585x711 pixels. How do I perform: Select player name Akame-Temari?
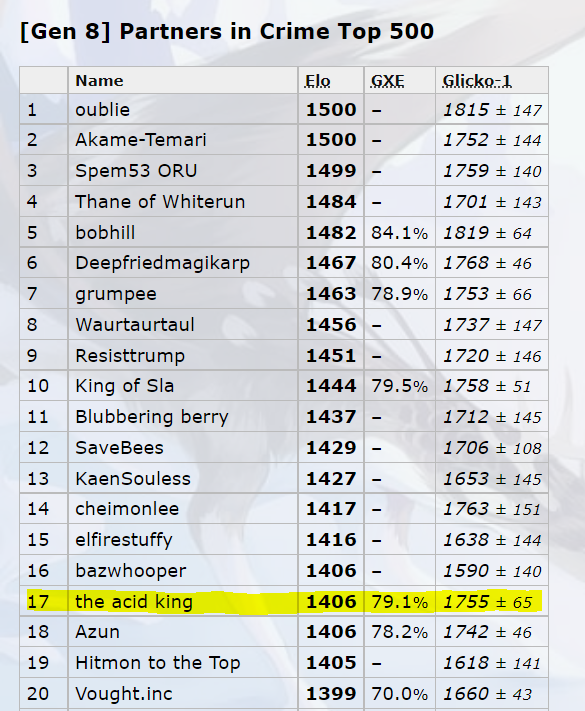pos(141,140)
